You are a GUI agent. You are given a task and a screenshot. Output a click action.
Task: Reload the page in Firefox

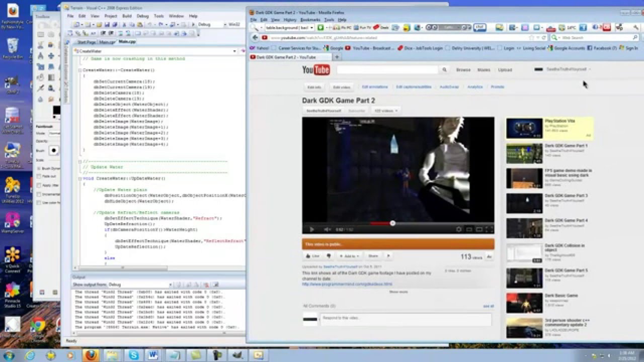[x=544, y=38]
